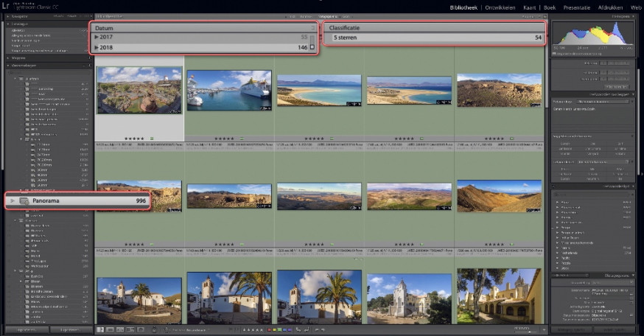Open the survey view
Image resolution: width=644 pixels, height=336 pixels.
pos(130,330)
